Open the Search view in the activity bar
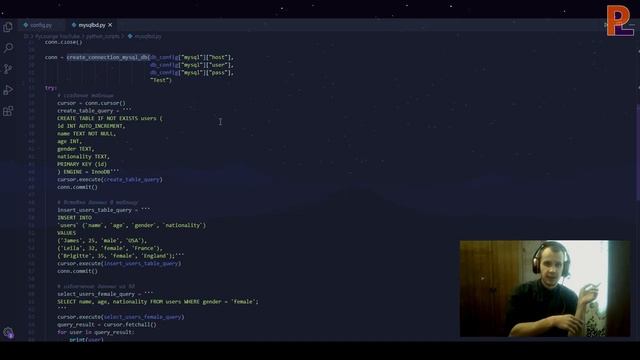Viewport: 640px width, 360px height. 8,48
